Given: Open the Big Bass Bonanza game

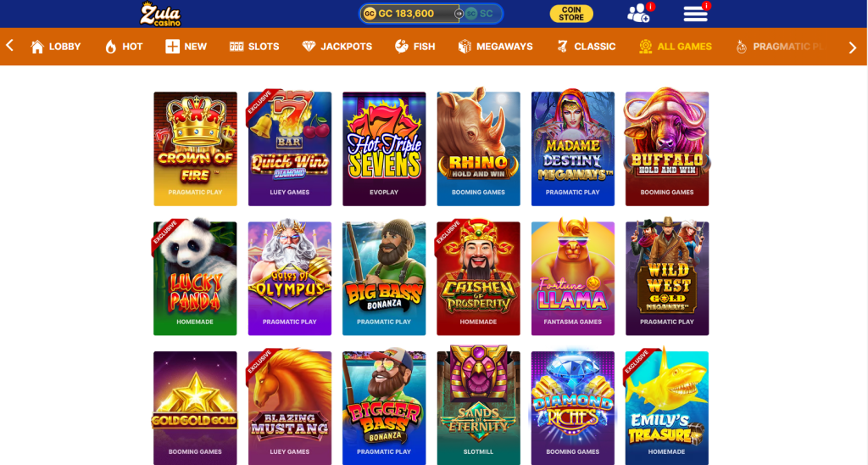Looking at the screenshot, I should [x=384, y=278].
